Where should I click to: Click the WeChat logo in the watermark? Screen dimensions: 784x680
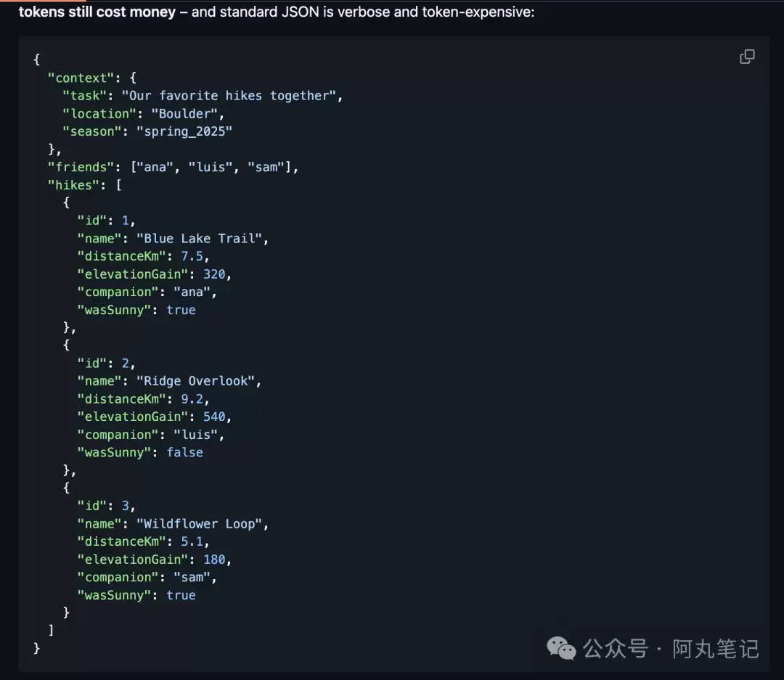(561, 648)
